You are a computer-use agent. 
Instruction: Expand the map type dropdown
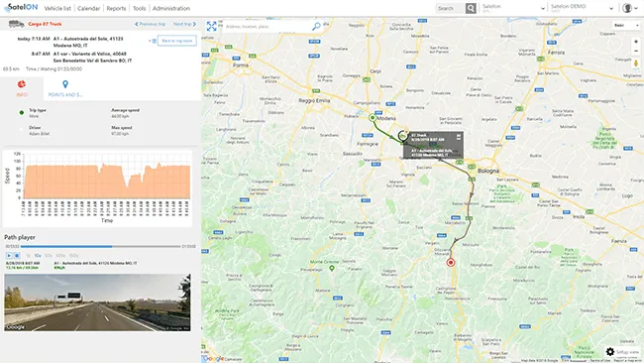pyautogui.click(x=626, y=26)
